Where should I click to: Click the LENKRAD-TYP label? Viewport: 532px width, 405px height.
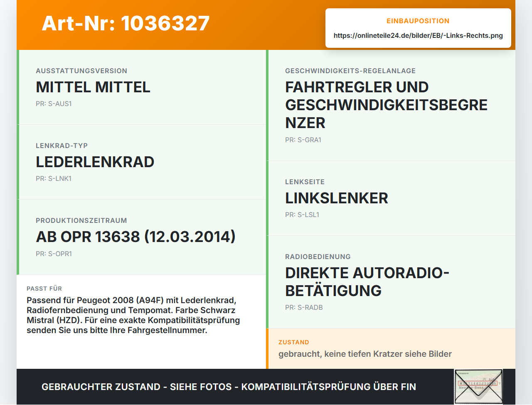[x=62, y=146]
